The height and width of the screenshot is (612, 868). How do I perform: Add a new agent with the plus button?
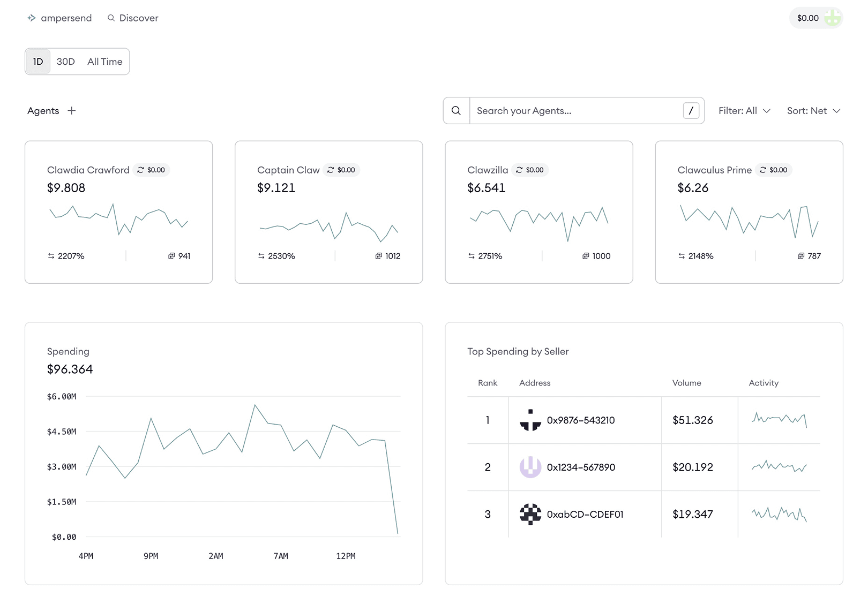(x=71, y=110)
